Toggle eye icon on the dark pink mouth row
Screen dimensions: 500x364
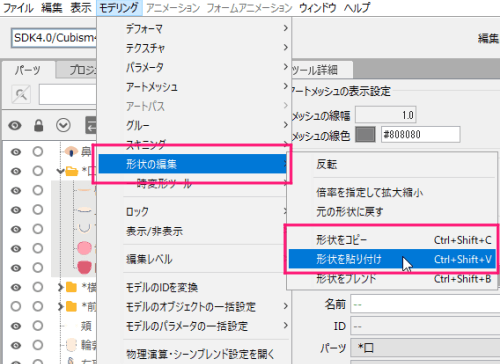click(16, 268)
